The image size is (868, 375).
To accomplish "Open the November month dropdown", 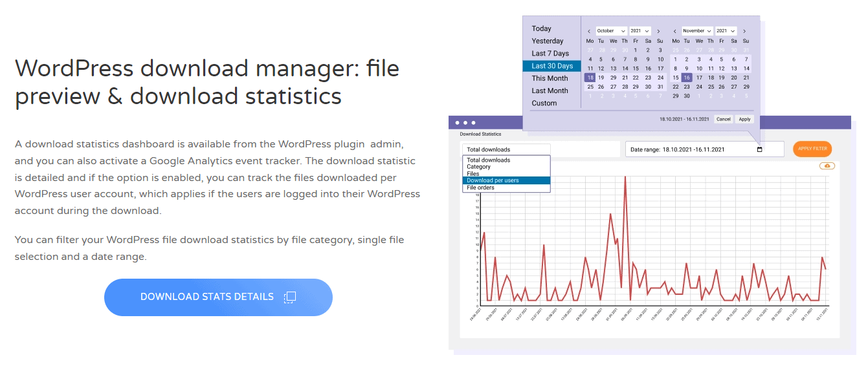I will pos(697,31).
